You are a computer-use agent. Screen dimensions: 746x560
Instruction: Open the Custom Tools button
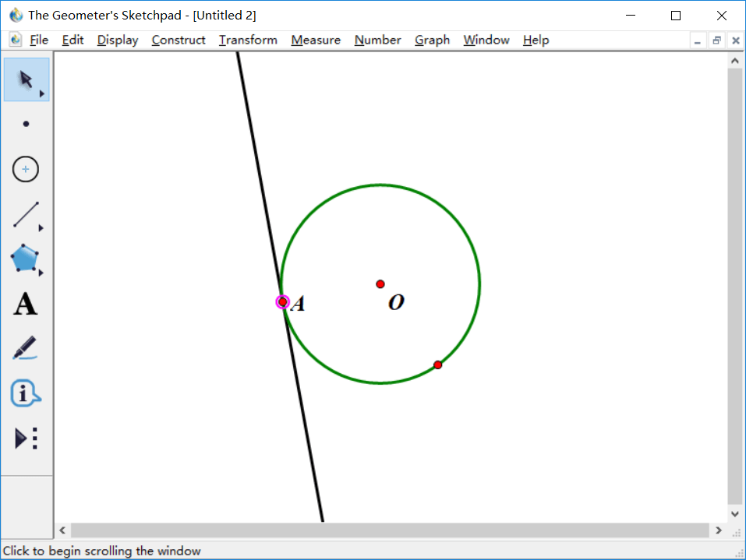pyautogui.click(x=26, y=438)
